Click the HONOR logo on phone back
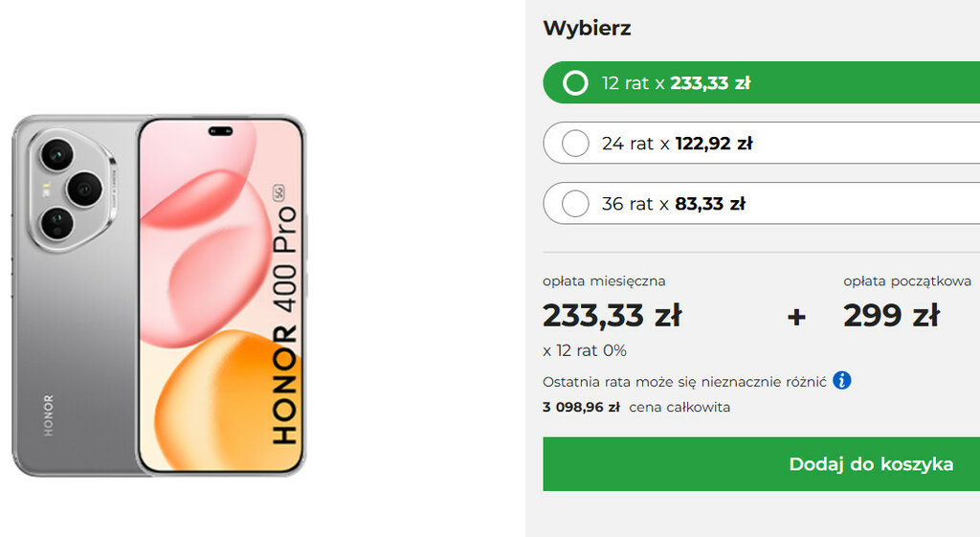Viewport: 980px width, 537px height. click(x=48, y=415)
